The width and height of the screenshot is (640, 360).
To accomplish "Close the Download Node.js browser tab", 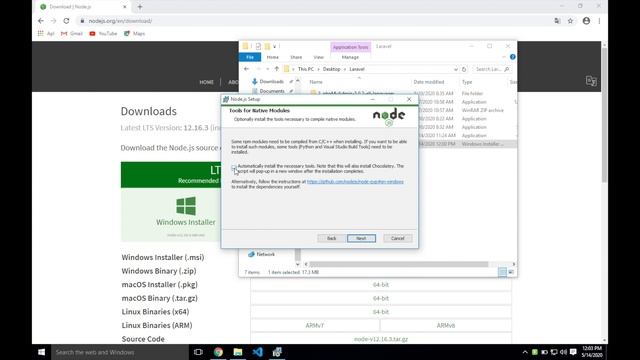I will tap(125, 7).
